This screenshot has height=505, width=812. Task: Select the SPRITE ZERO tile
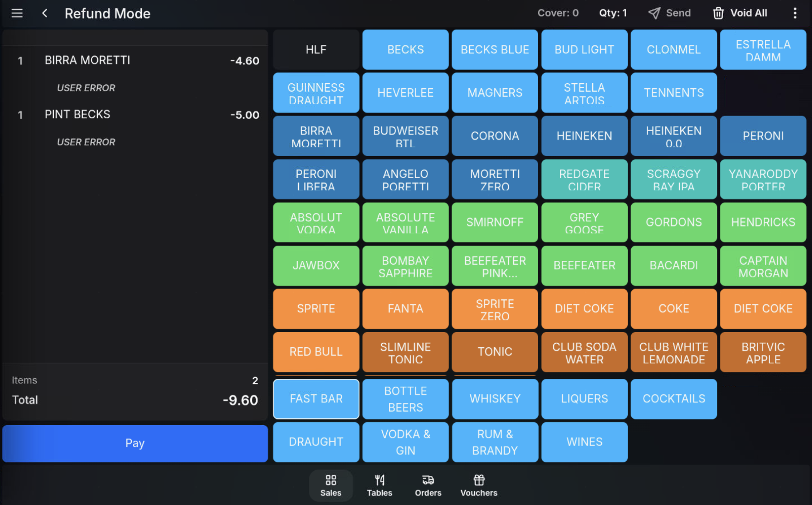point(495,309)
